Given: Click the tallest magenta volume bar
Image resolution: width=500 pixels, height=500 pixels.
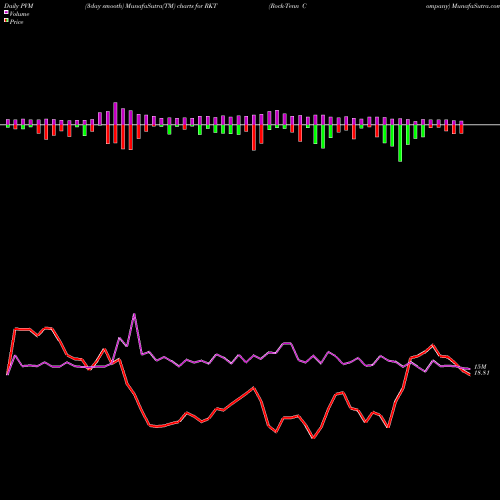Looking at the screenshot, I should 115,114.
